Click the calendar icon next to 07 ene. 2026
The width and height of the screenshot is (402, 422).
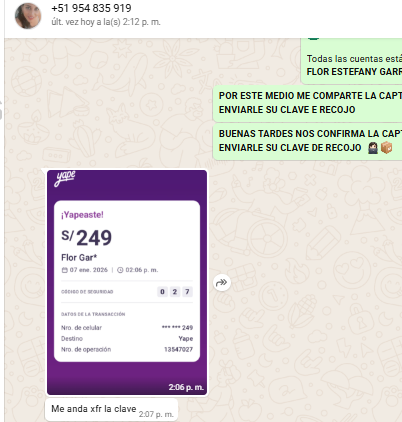click(65, 270)
